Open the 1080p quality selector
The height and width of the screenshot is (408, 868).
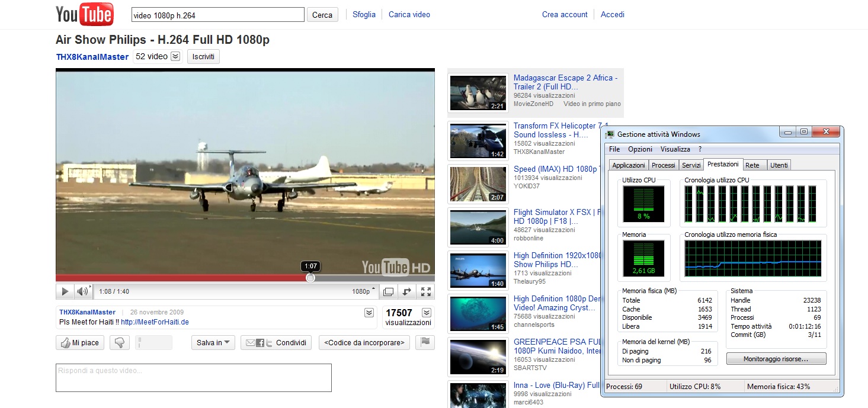pyautogui.click(x=364, y=291)
